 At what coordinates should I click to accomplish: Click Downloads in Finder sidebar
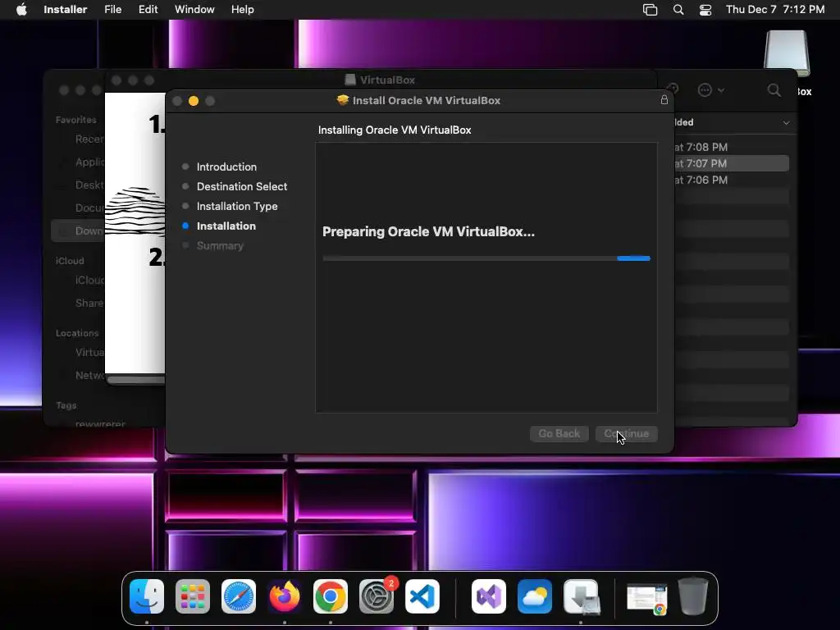point(78,231)
